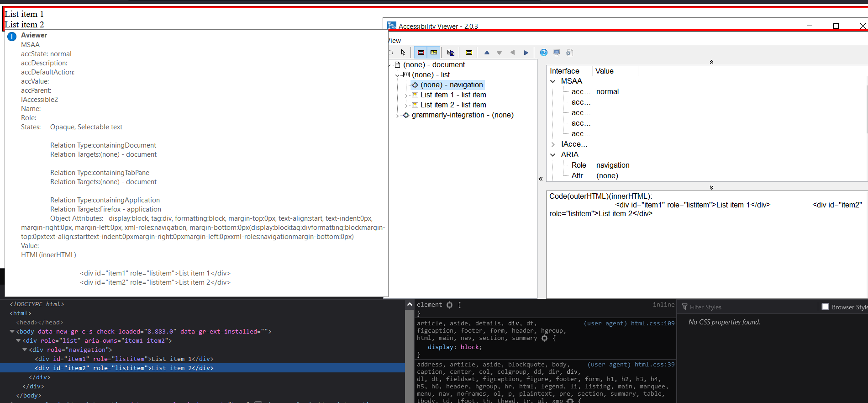Click the blue info icon in the Aviewer tooltip
The image size is (868, 403).
12,37
